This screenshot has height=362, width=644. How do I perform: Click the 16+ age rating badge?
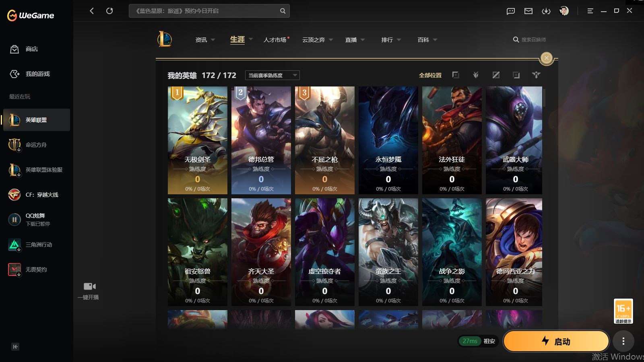(623, 311)
